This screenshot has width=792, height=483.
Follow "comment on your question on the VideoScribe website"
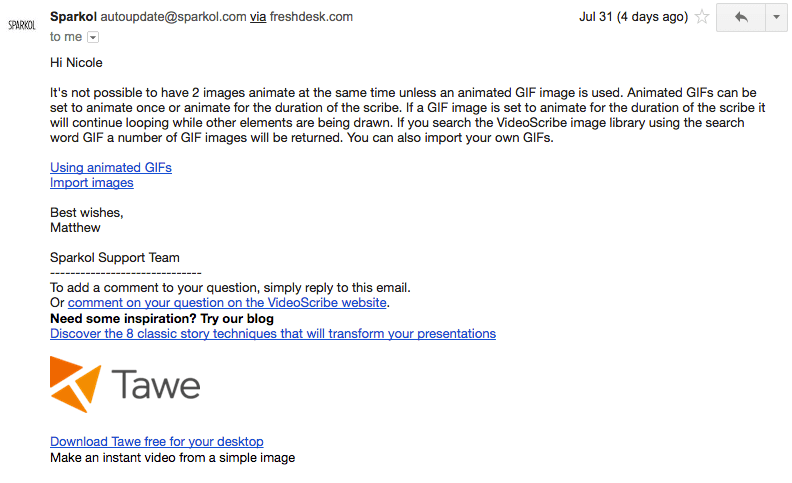click(x=227, y=303)
